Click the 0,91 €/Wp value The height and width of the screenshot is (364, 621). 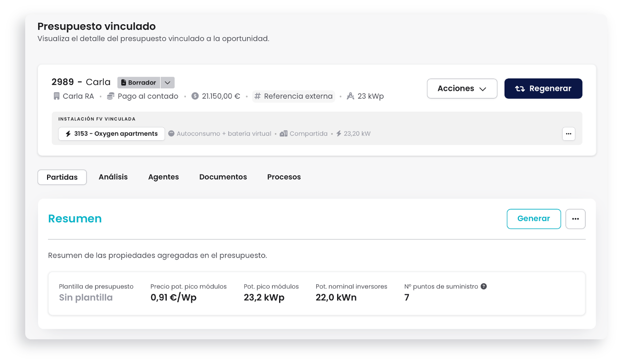[174, 298]
